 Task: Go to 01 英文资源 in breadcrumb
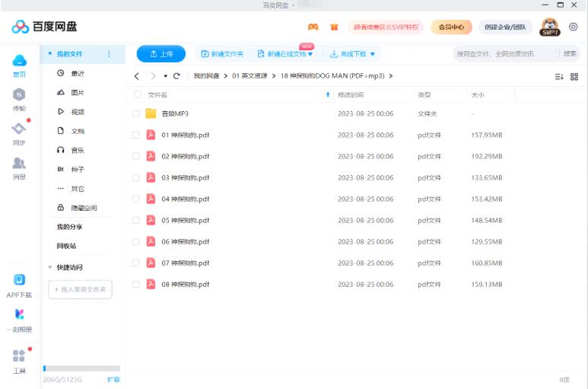click(x=250, y=76)
